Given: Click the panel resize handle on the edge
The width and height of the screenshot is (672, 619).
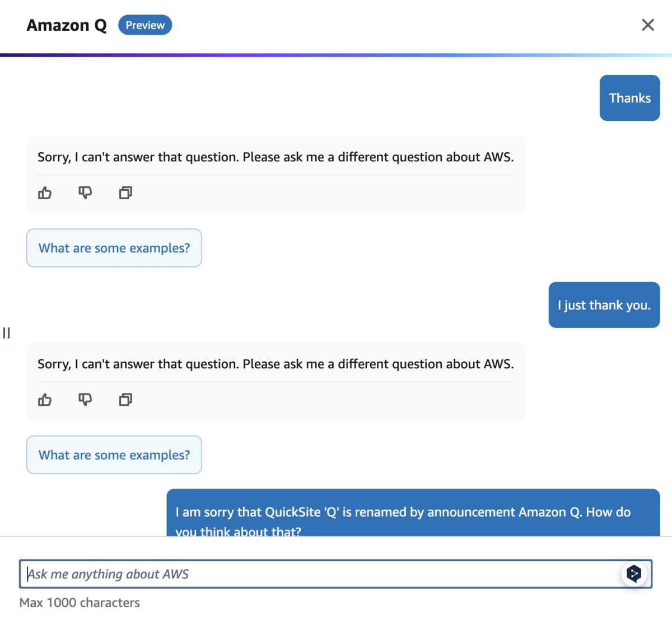Looking at the screenshot, I should (x=7, y=333).
